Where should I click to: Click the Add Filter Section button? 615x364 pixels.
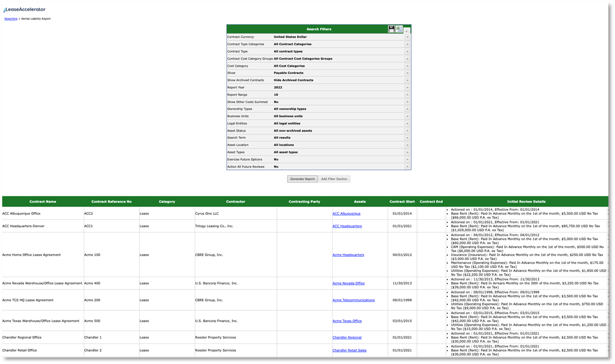tap(334, 179)
